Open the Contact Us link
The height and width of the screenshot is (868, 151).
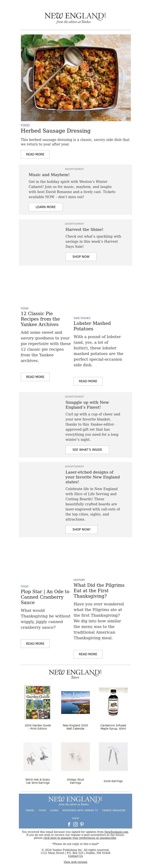coord(75,856)
